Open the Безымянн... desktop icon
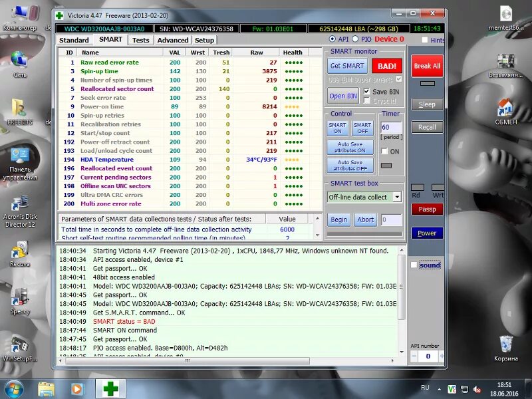Viewport: 532px width, 399px height. point(506,65)
